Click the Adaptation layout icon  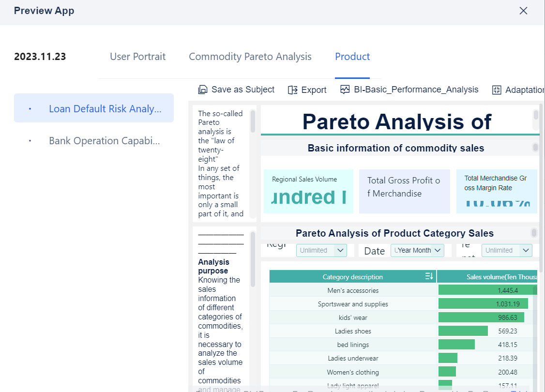pyautogui.click(x=497, y=90)
